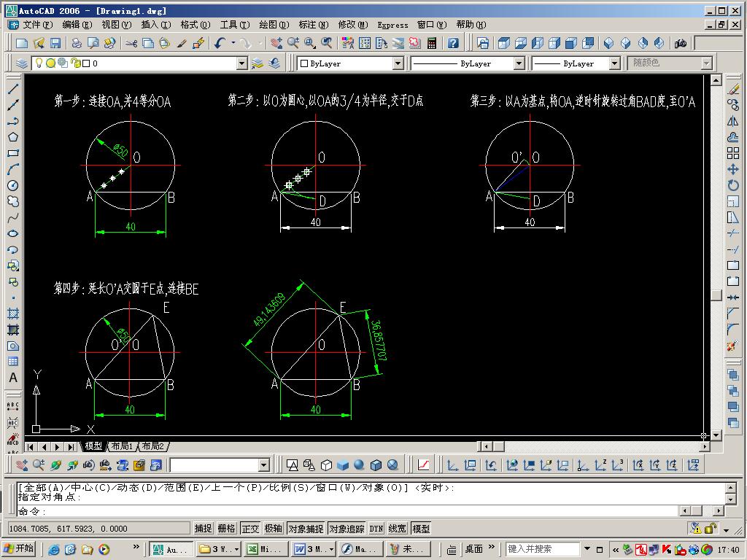Viewport: 747px width, 560px height.
Task: Click the Explode tool
Action: pos(733,346)
